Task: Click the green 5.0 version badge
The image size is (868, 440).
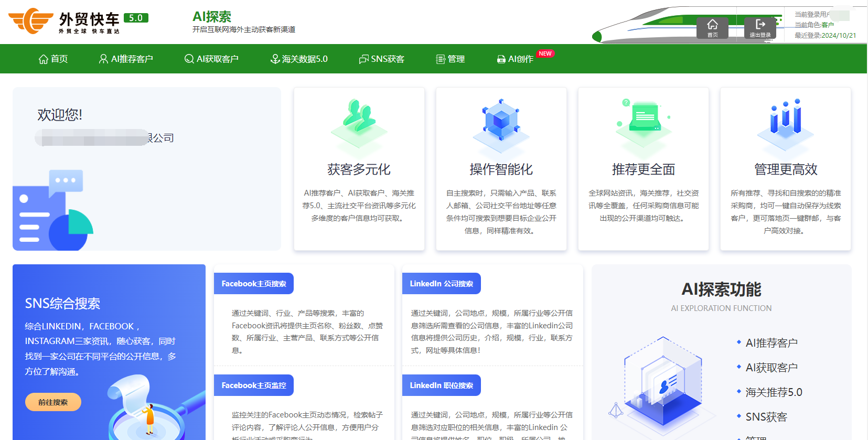Action: (136, 18)
